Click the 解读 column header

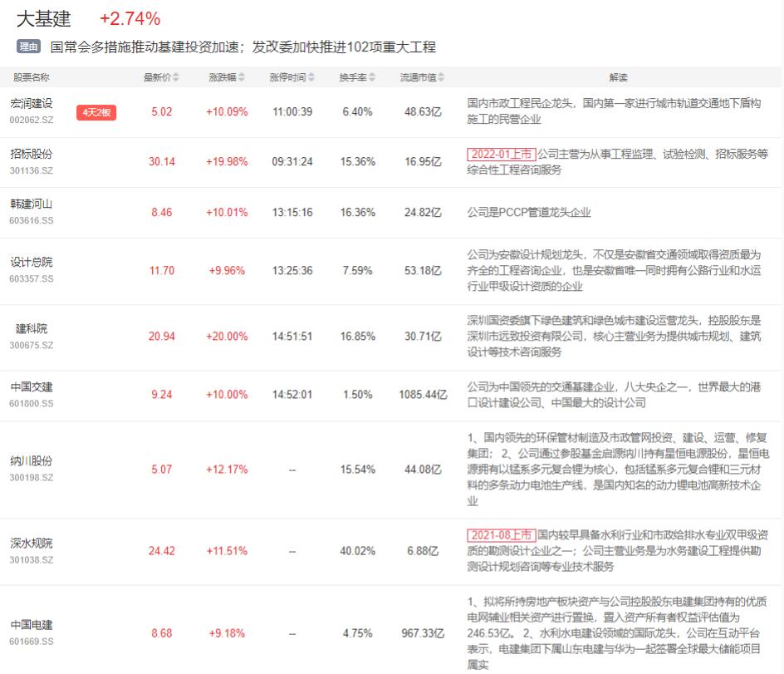[619, 77]
